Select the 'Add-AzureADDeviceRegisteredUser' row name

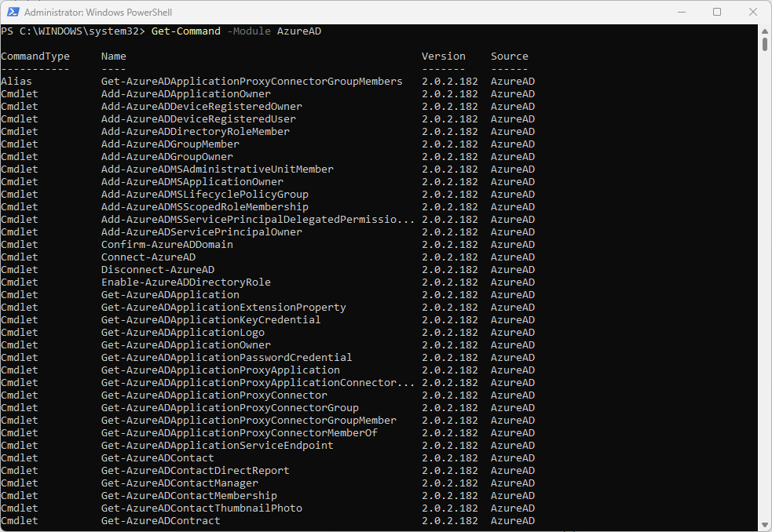point(199,119)
